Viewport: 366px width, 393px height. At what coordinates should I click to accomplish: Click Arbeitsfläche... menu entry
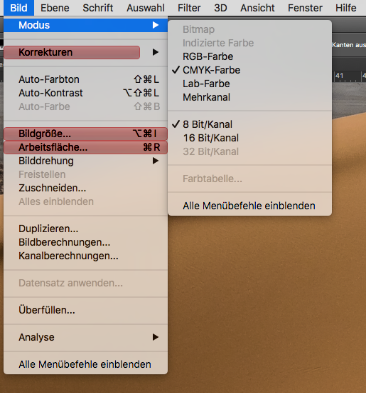point(86,147)
